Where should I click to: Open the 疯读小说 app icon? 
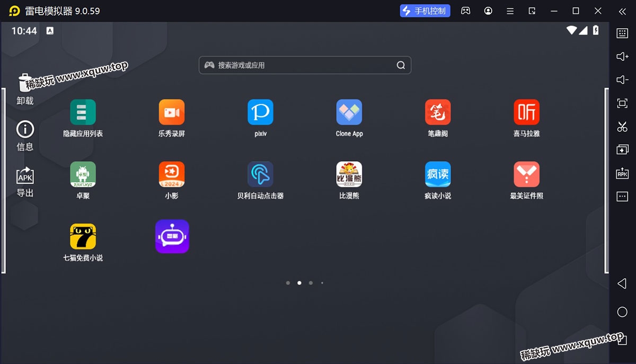438,174
